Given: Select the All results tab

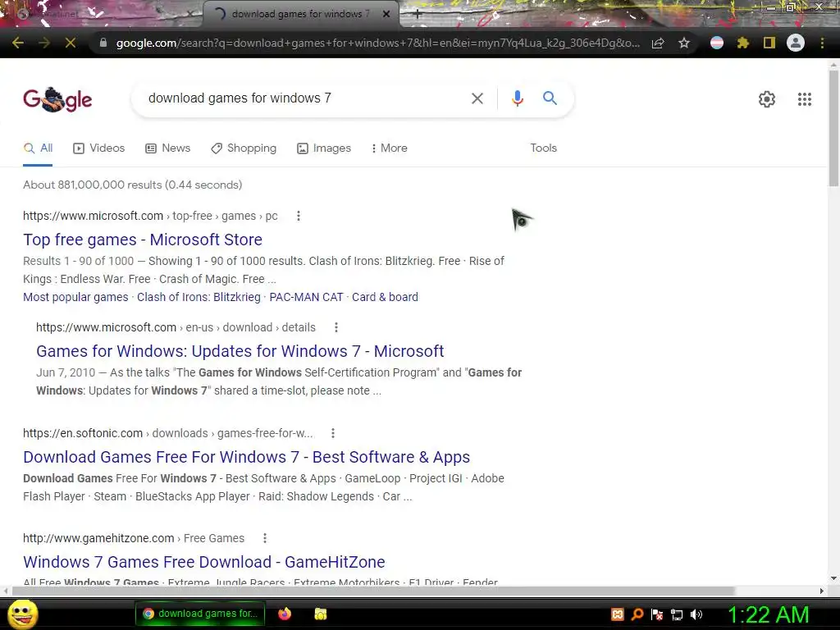Looking at the screenshot, I should [x=38, y=148].
